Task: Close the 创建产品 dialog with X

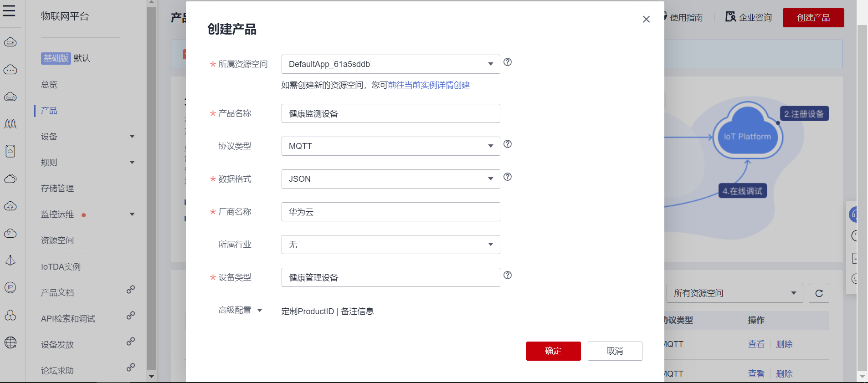Action: pos(646,19)
